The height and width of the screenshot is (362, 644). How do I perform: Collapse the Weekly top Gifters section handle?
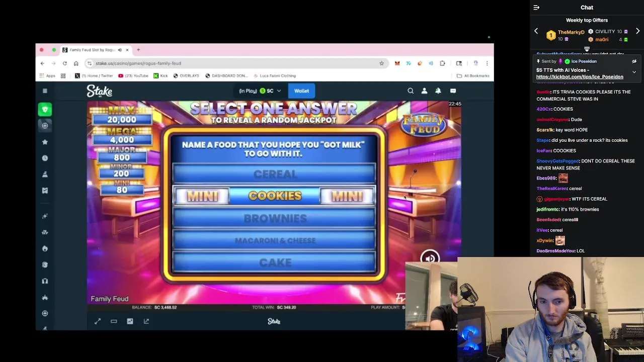pos(587,49)
